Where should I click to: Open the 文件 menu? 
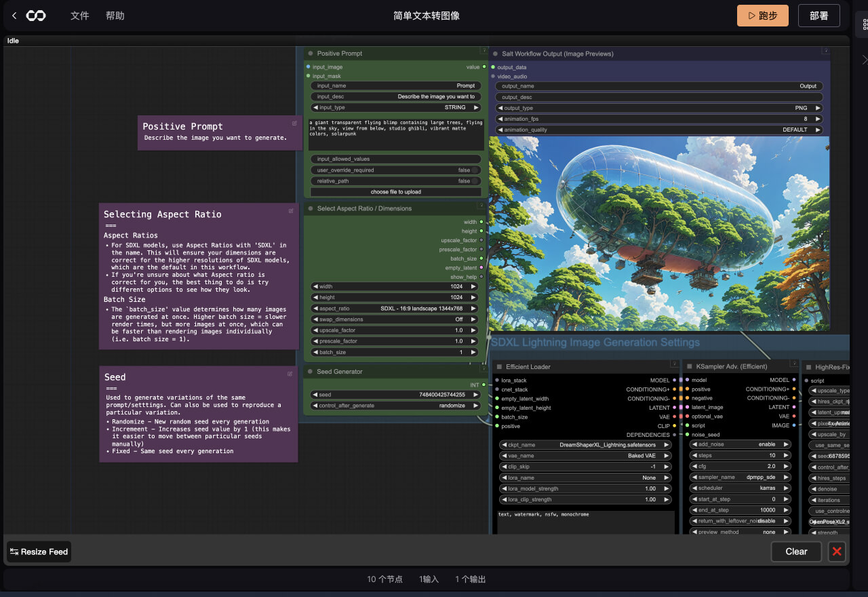[x=80, y=16]
